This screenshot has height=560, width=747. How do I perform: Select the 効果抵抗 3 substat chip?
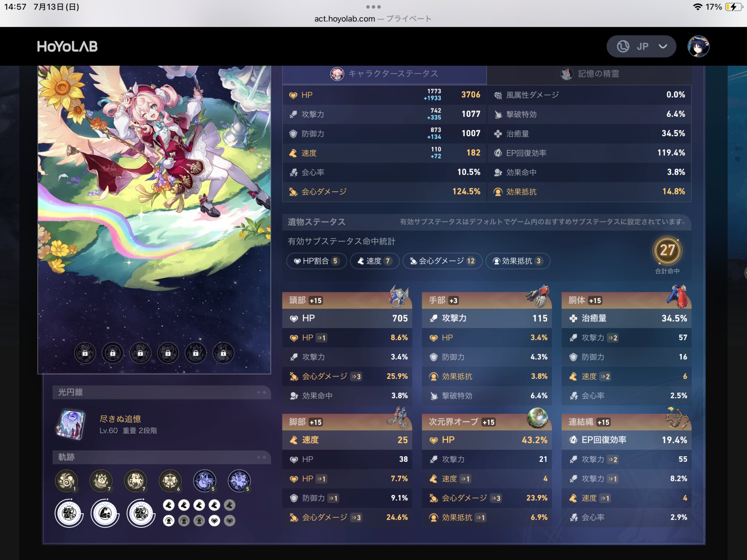518,261
